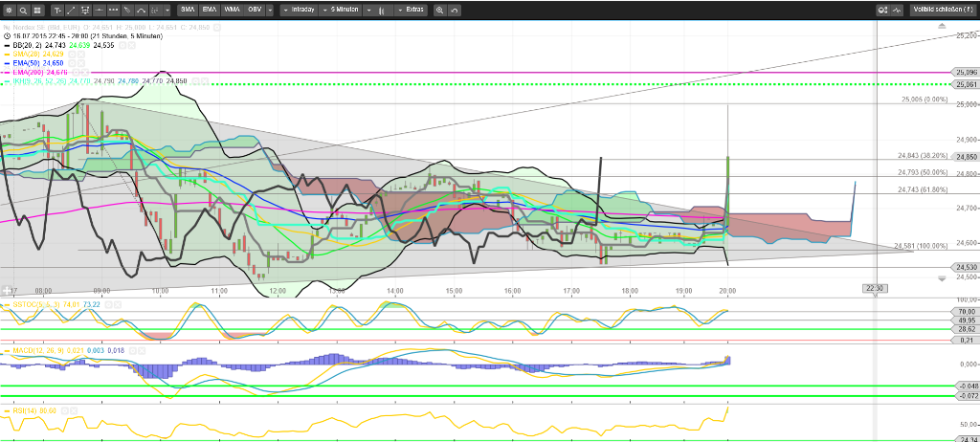This screenshot has height=442, width=980.
Task: Click Vollbild schließen button
Action: point(943,10)
